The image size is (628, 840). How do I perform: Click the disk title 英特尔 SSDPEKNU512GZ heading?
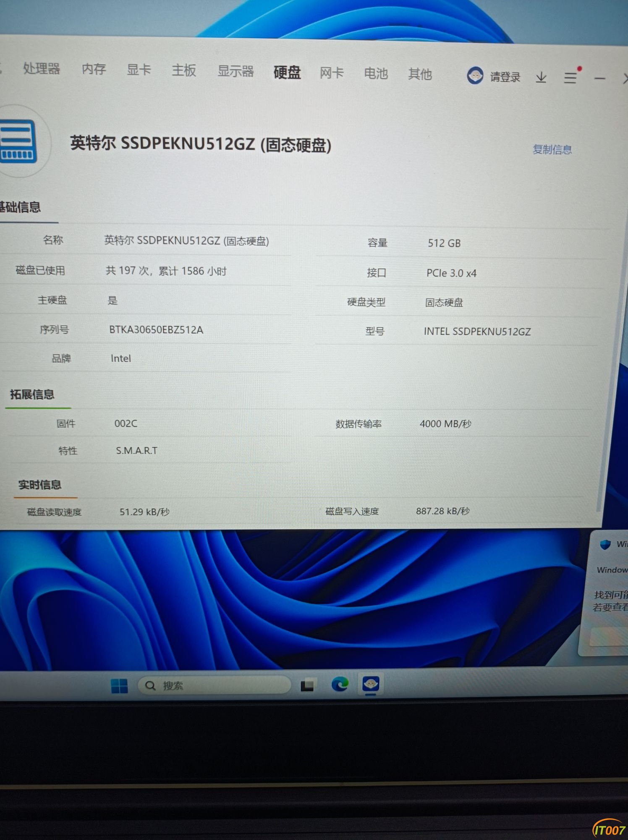pyautogui.click(x=201, y=144)
